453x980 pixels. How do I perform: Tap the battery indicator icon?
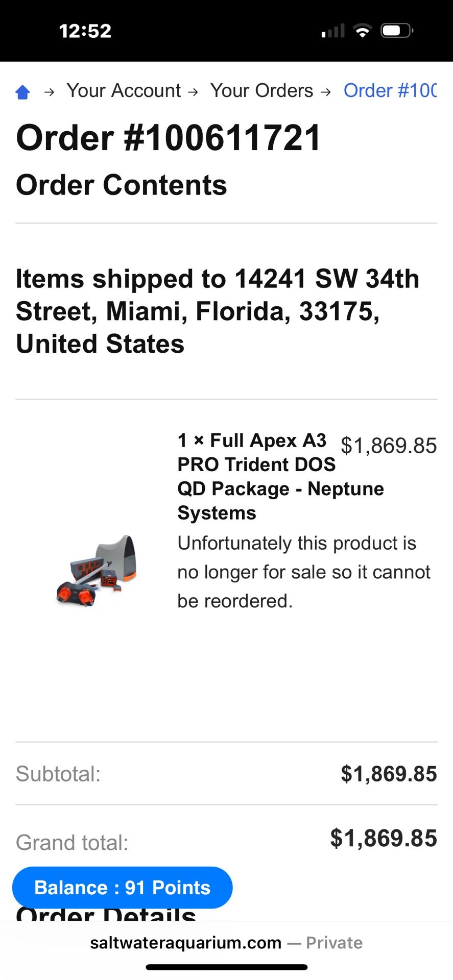(396, 31)
